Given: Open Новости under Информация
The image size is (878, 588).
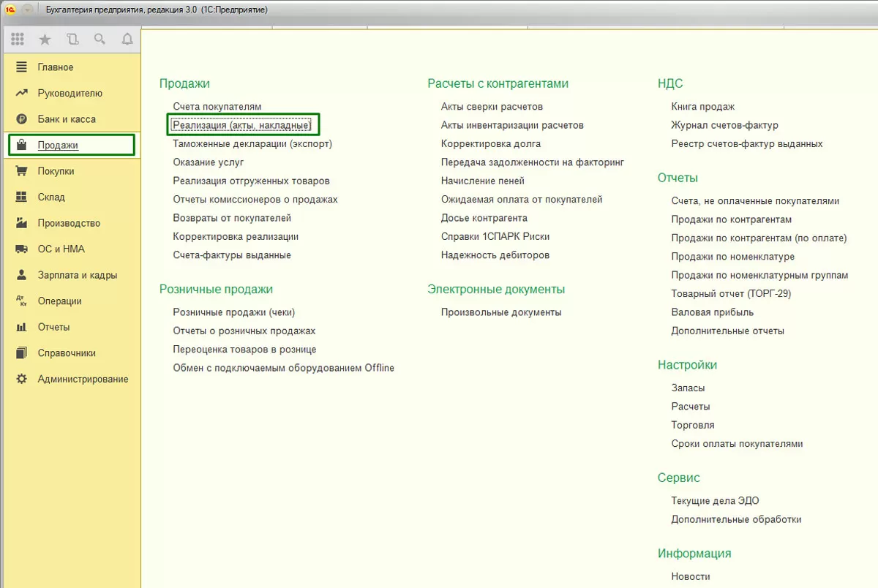Looking at the screenshot, I should pos(691,576).
